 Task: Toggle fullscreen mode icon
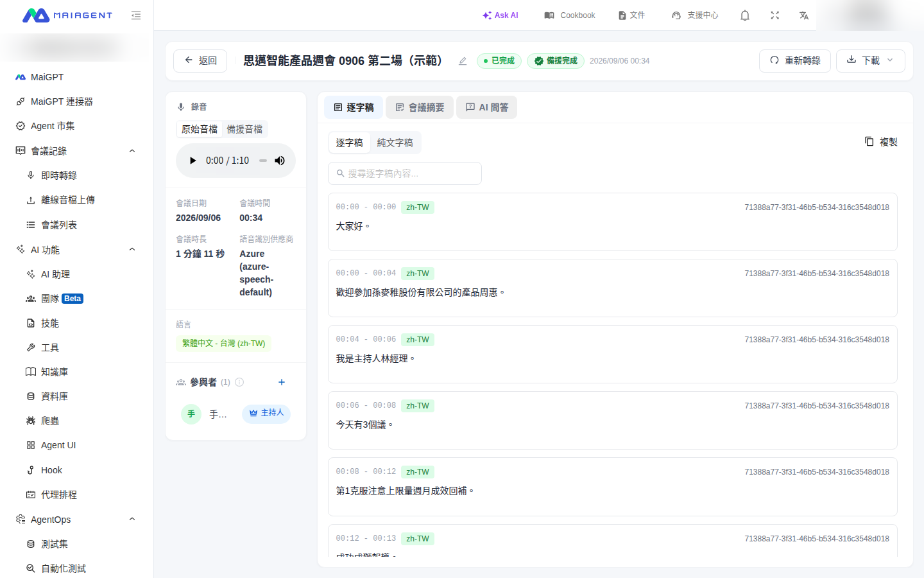click(x=775, y=15)
